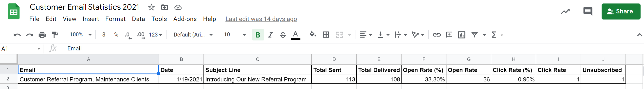This screenshot has width=644, height=89.
Task: Toggle italic formatting button
Action: [x=270, y=35]
